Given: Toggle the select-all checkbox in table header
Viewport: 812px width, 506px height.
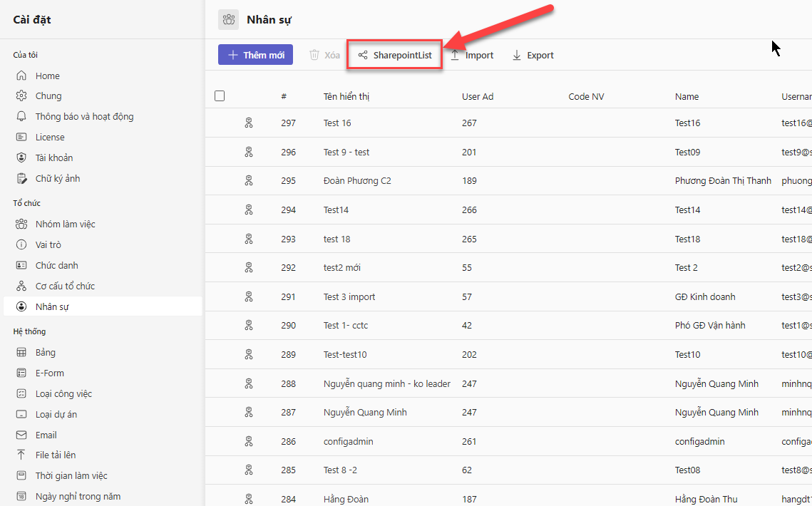Looking at the screenshot, I should click(220, 96).
